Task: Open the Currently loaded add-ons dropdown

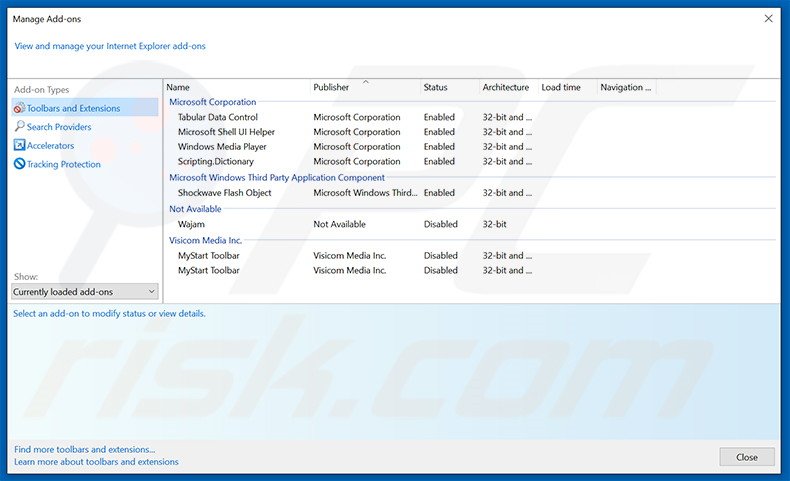Action: pos(85,292)
